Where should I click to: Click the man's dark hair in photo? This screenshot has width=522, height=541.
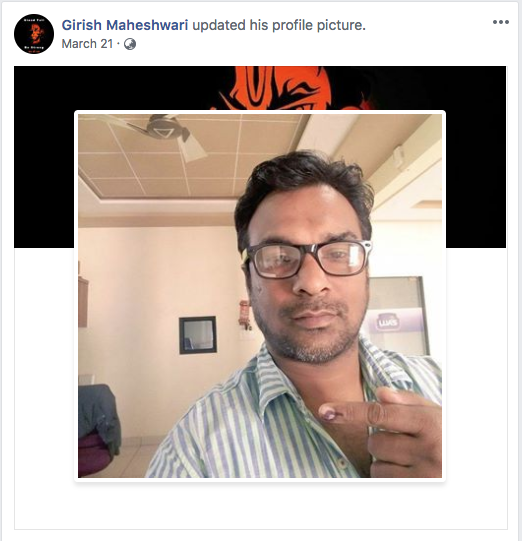point(304,186)
